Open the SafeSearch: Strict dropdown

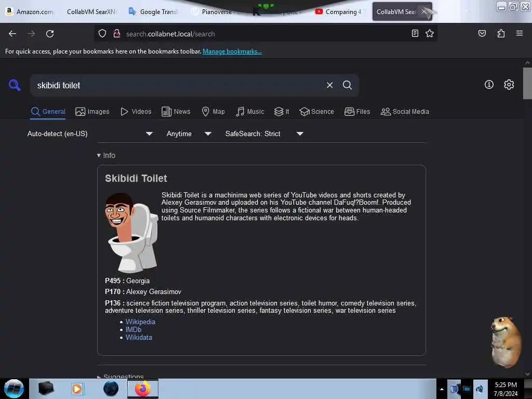264,134
